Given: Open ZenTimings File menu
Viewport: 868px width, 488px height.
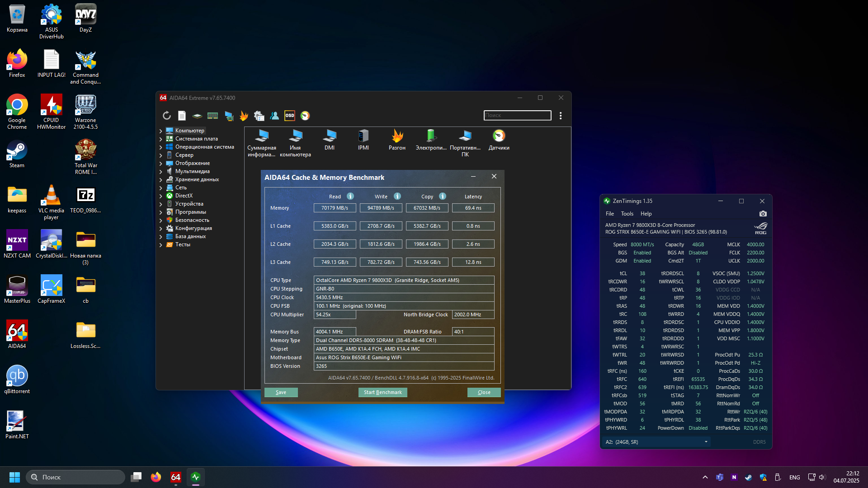Looking at the screenshot, I should [x=609, y=214].
